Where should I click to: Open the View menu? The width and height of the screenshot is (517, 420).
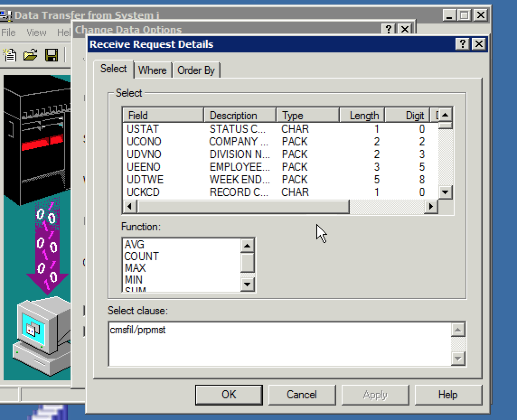[36, 33]
